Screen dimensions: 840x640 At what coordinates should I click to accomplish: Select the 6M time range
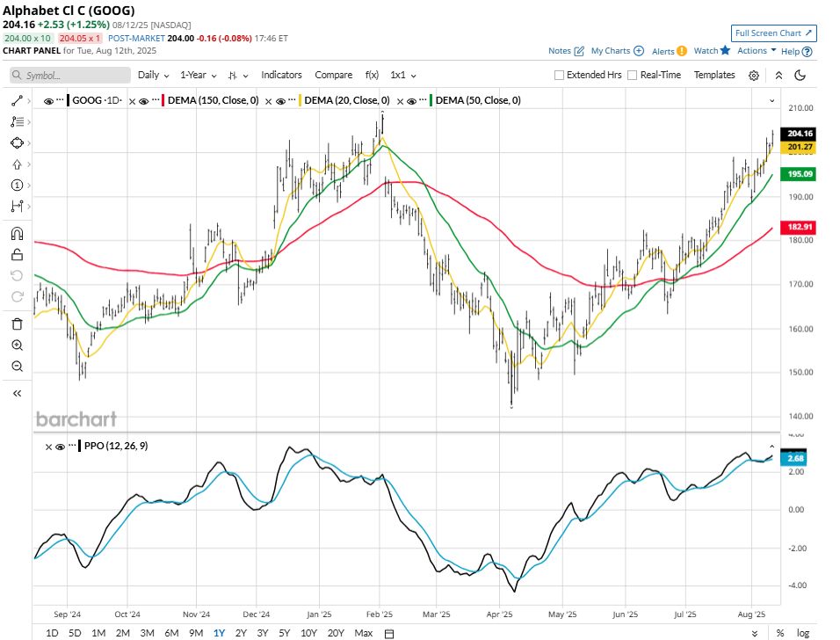coord(171,633)
